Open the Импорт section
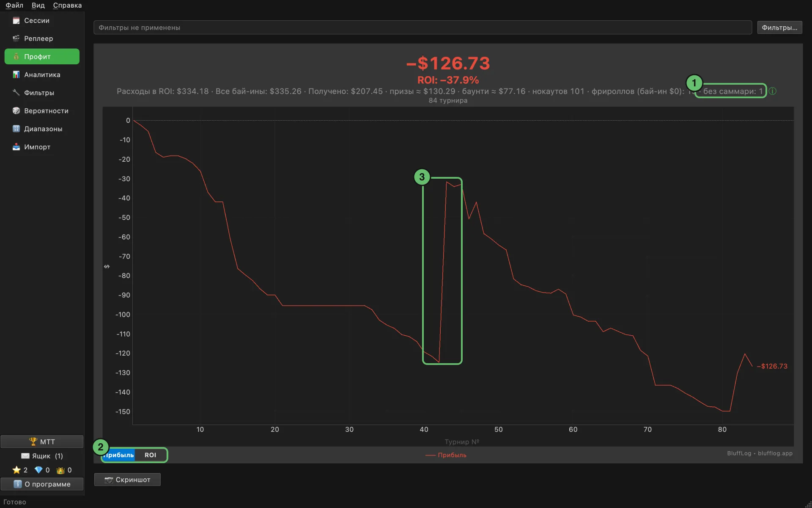The width and height of the screenshot is (812, 508). click(x=42, y=147)
